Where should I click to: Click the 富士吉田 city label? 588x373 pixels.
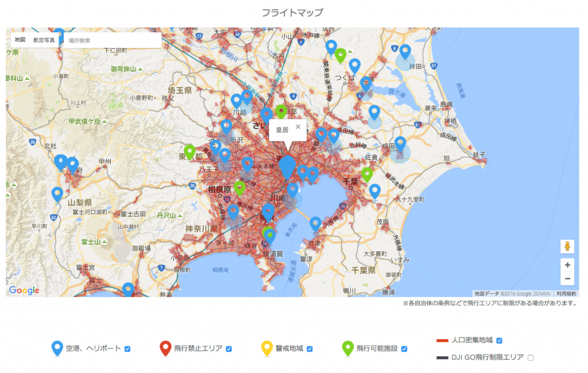click(133, 214)
